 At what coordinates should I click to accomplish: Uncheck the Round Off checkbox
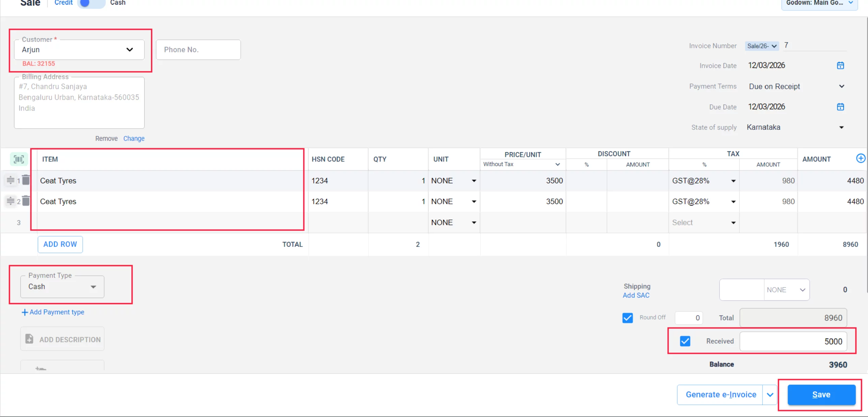[628, 318]
